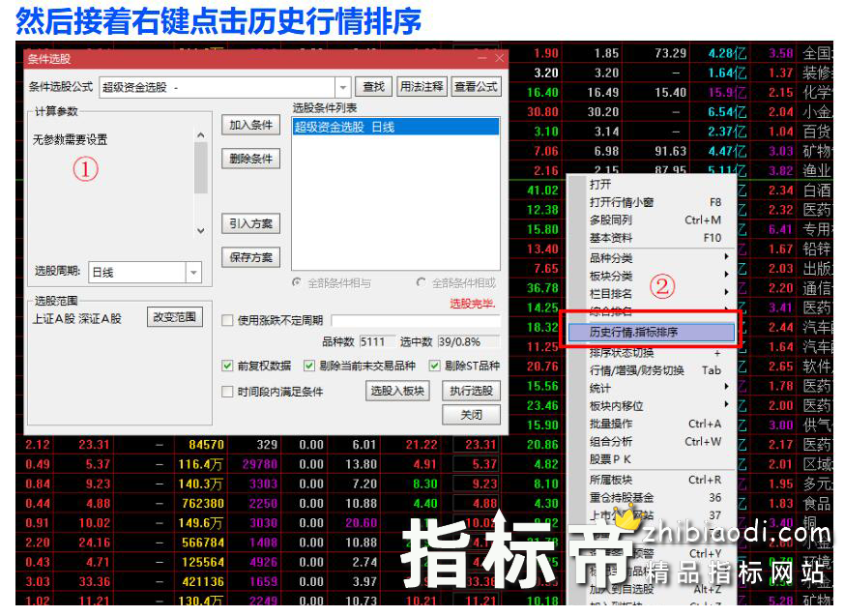Click 关闭 button in dialog
This screenshot has height=616, width=844.
pyautogui.click(x=471, y=415)
